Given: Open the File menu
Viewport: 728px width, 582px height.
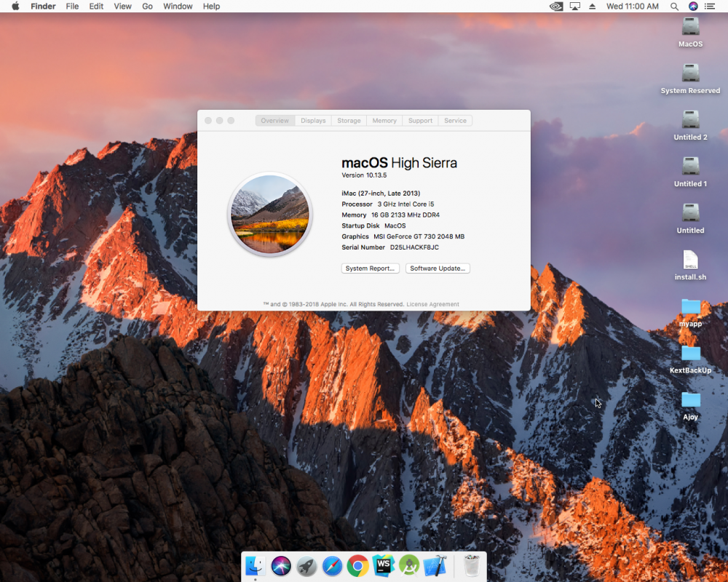Looking at the screenshot, I should tap(72, 7).
